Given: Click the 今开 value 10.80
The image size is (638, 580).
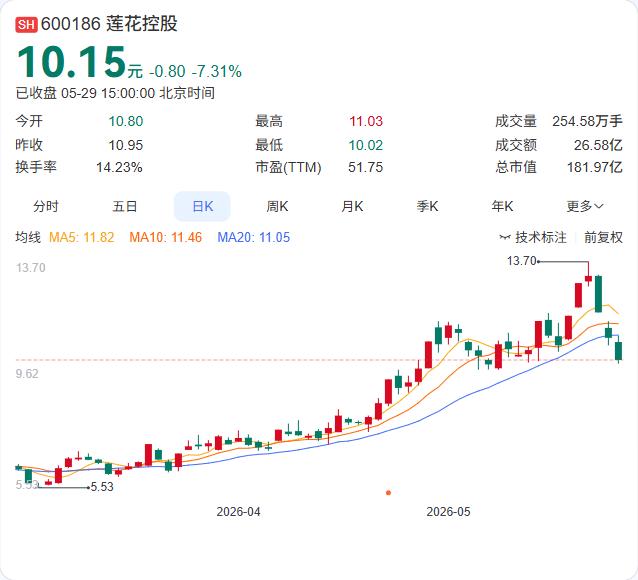Looking at the screenshot, I should (126, 121).
